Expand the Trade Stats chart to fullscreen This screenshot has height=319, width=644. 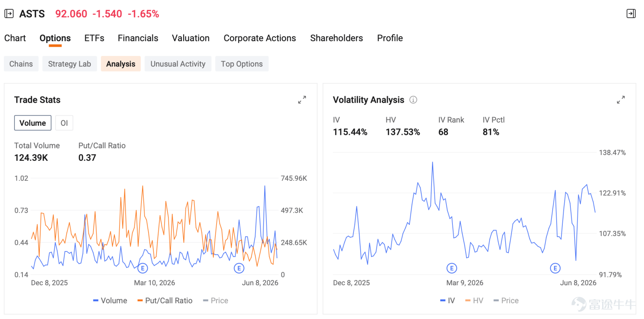click(x=302, y=99)
